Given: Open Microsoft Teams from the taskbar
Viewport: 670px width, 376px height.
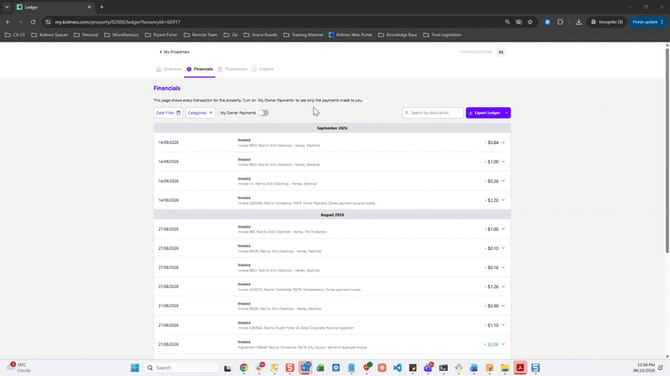Looking at the screenshot, I should click(428, 368).
